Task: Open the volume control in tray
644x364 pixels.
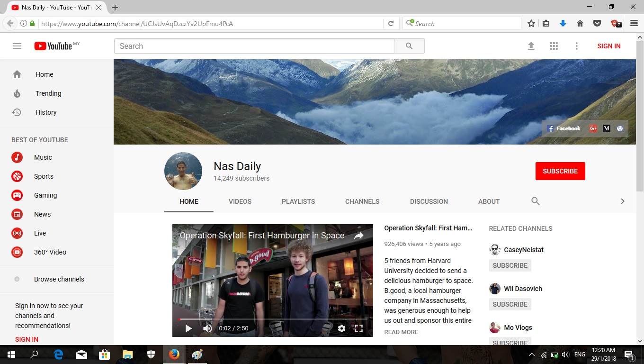Action: (565, 355)
